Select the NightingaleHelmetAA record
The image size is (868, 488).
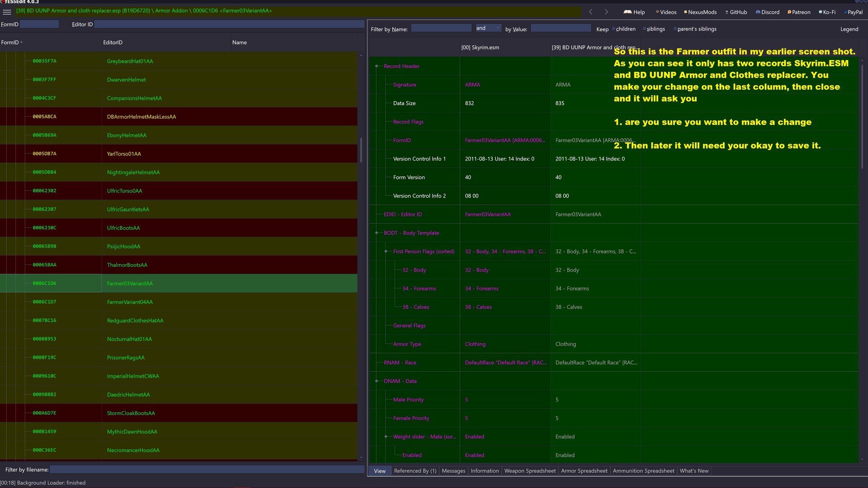(179, 172)
